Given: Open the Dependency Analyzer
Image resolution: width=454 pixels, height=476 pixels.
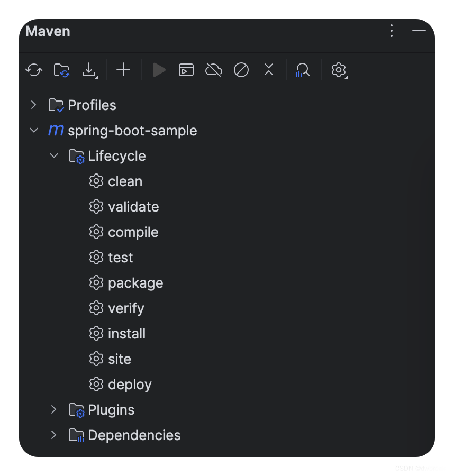Looking at the screenshot, I should tap(303, 69).
